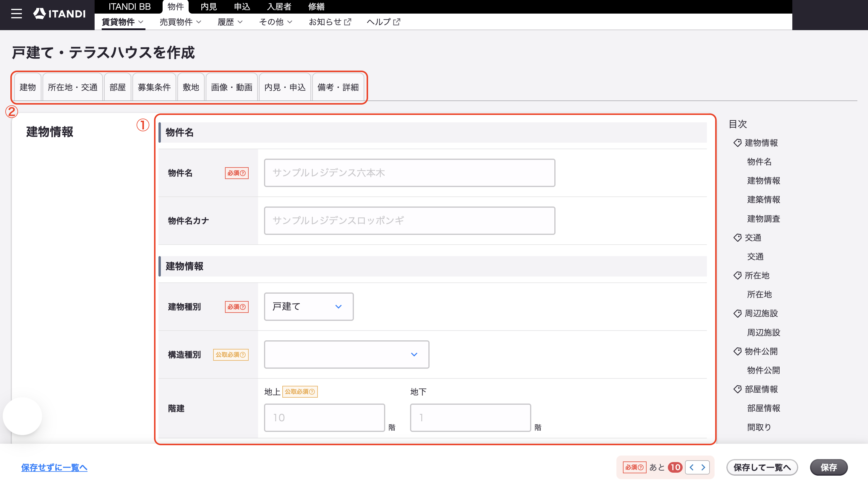Open the お知らせ link
This screenshot has width=868, height=491.
[330, 22]
